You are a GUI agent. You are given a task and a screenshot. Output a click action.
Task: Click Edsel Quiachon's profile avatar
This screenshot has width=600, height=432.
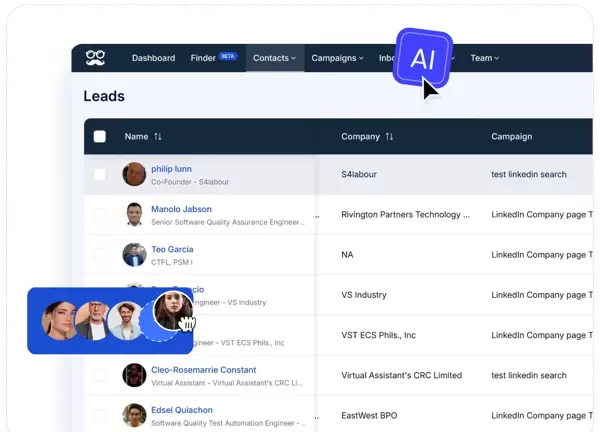coord(134,415)
